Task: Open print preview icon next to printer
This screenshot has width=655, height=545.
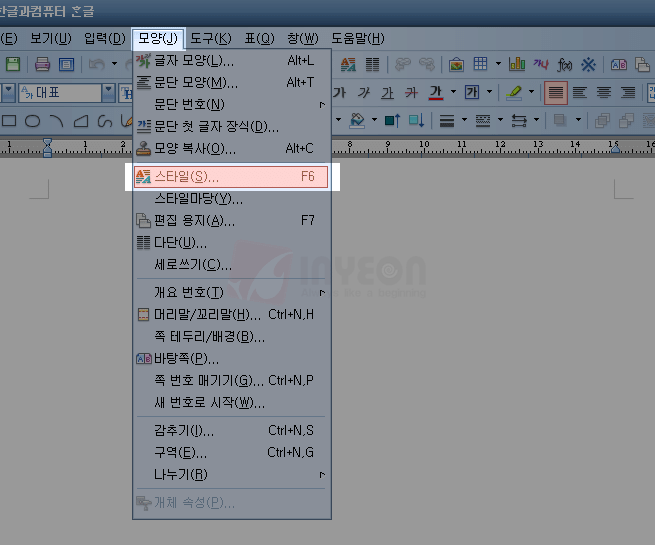Action: (x=66, y=64)
